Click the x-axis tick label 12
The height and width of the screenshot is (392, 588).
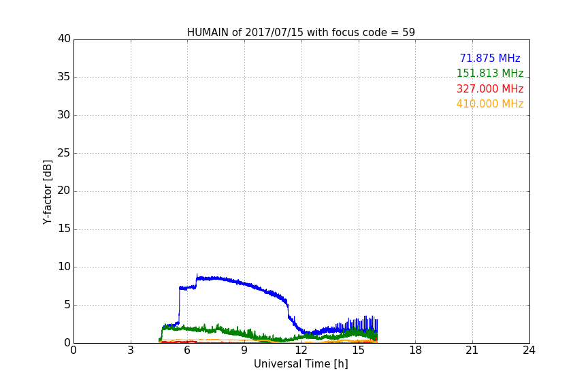301,350
